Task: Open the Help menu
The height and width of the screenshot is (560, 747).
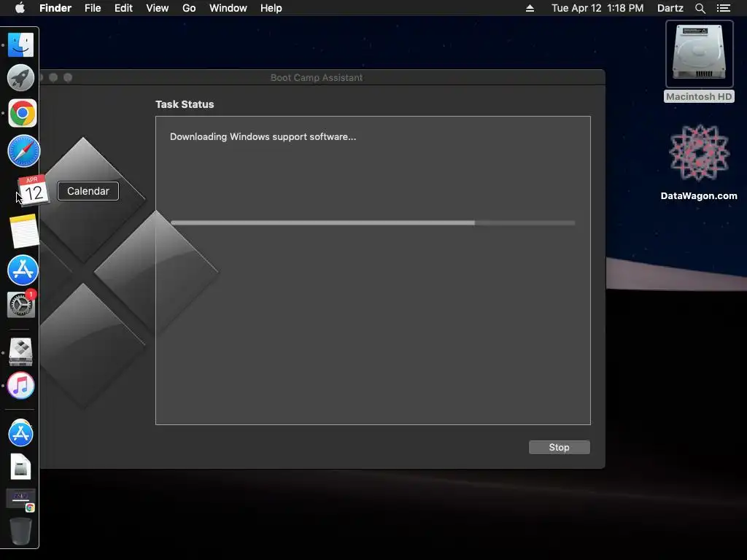Action: pos(271,8)
